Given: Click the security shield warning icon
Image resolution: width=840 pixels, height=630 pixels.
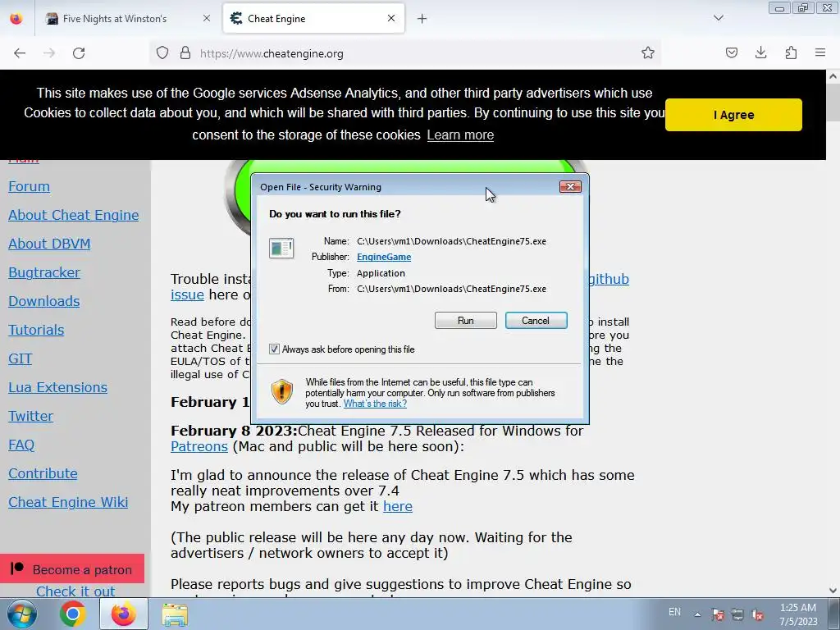Looking at the screenshot, I should (282, 391).
